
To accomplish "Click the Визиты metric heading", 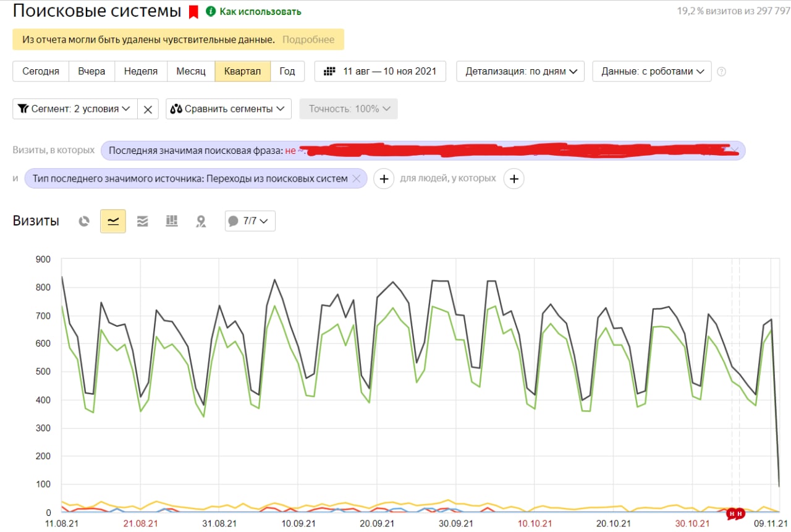I will [x=36, y=221].
